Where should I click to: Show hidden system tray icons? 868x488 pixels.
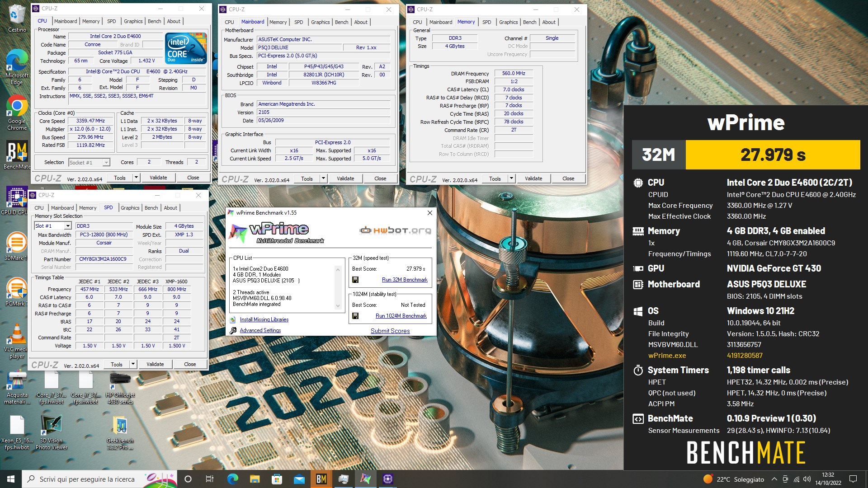pos(774,479)
